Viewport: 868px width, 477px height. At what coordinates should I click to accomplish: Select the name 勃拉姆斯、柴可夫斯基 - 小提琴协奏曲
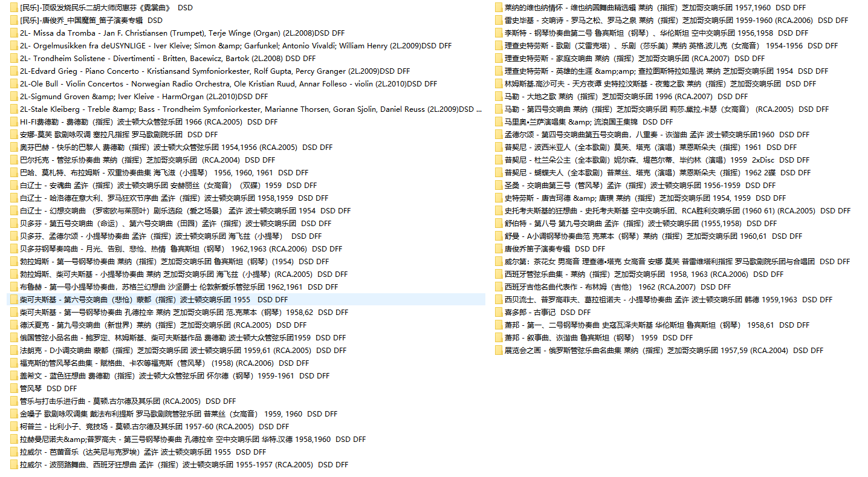pos(184,274)
